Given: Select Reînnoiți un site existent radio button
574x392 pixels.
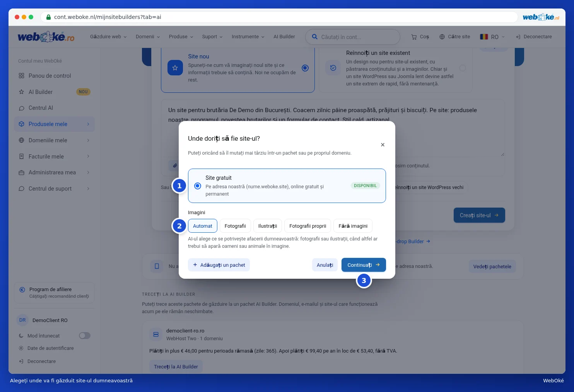Looking at the screenshot, I should point(463,68).
